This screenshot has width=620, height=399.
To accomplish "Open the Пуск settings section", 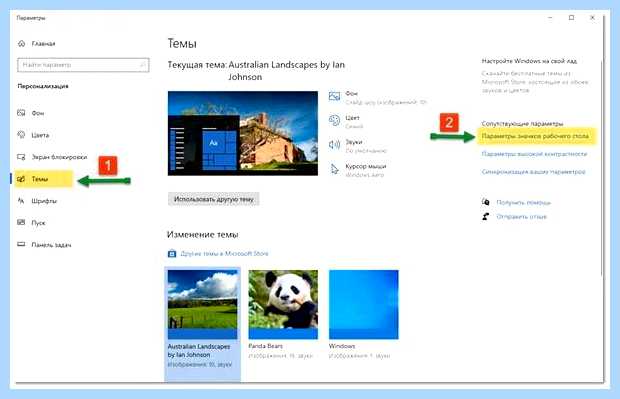I will pyautogui.click(x=38, y=223).
